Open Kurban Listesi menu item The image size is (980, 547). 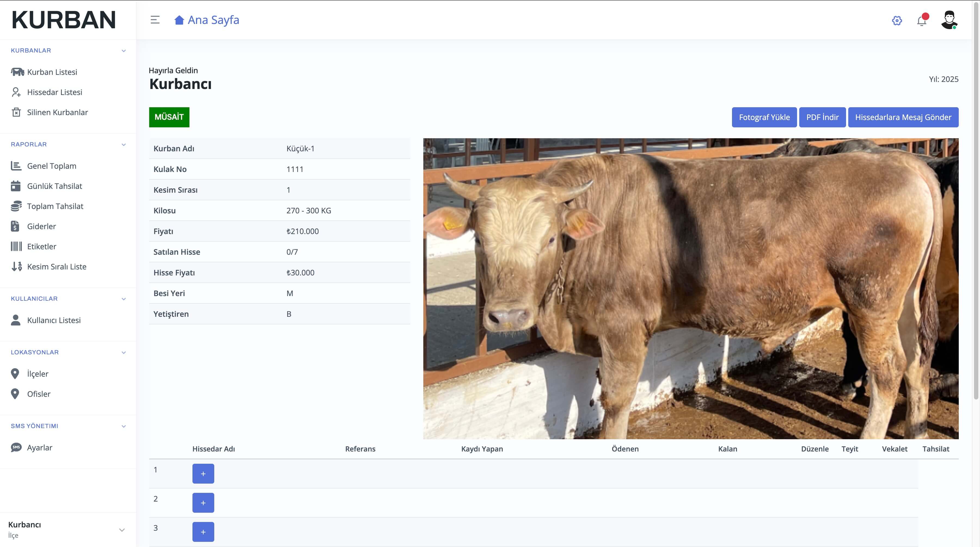(x=52, y=72)
